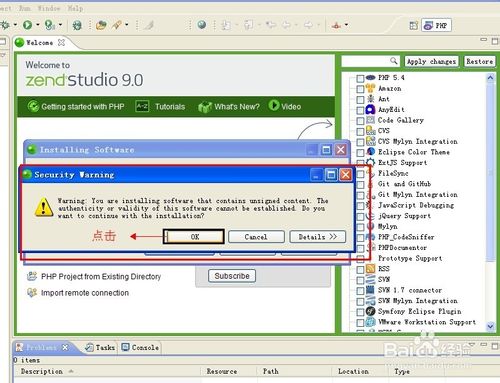This screenshot has height=383, width=500.
Task: Switch to the Tasks tab
Action: [100, 347]
